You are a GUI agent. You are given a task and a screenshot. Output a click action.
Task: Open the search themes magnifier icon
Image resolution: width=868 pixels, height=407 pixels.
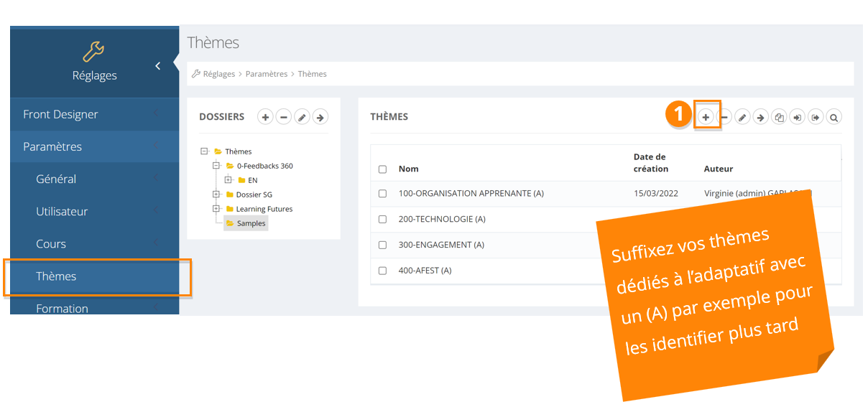point(834,117)
